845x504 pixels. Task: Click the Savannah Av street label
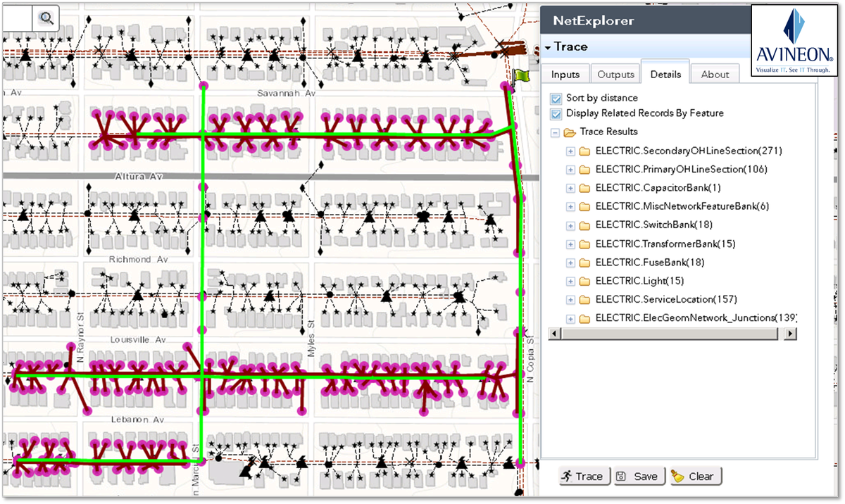coord(287,93)
